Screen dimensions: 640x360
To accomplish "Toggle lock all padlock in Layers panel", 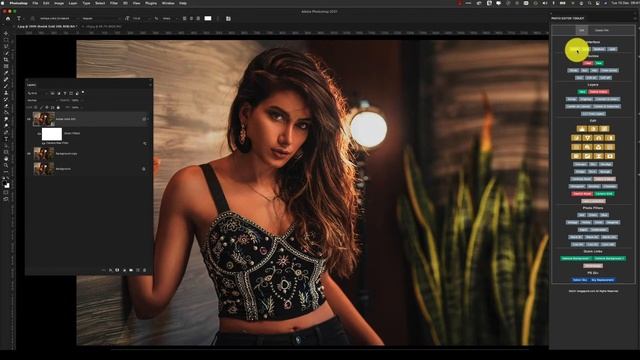I will click(58, 108).
